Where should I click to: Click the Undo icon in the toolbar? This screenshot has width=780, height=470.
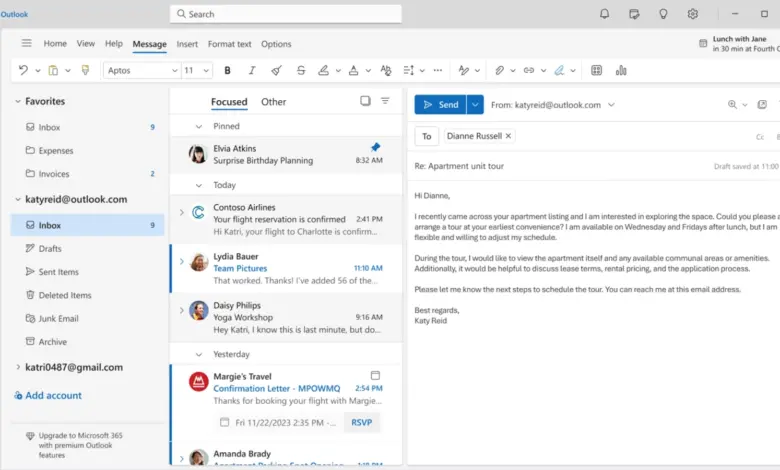23,70
